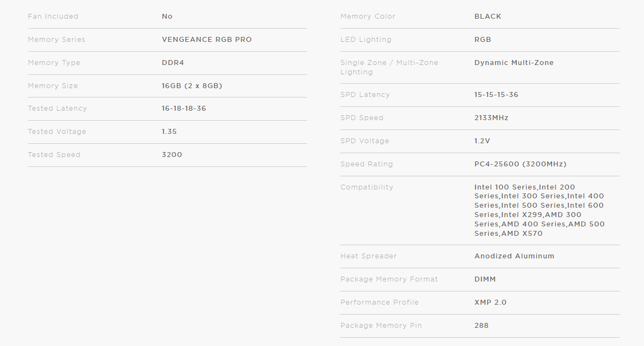Click the Package Memory Format label
Image resolution: width=644 pixels, height=346 pixels.
pos(389,279)
